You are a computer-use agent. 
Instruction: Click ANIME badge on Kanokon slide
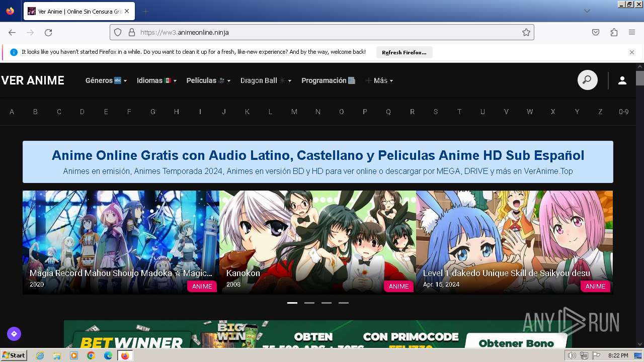(398, 286)
